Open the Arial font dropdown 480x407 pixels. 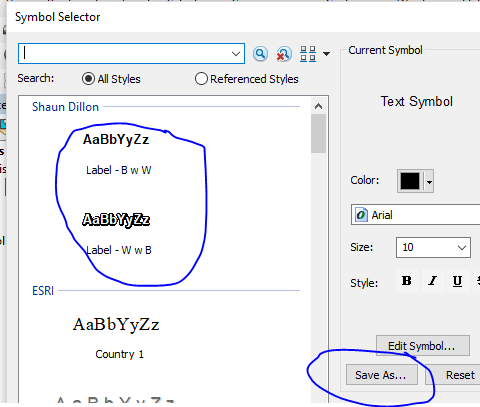415,215
